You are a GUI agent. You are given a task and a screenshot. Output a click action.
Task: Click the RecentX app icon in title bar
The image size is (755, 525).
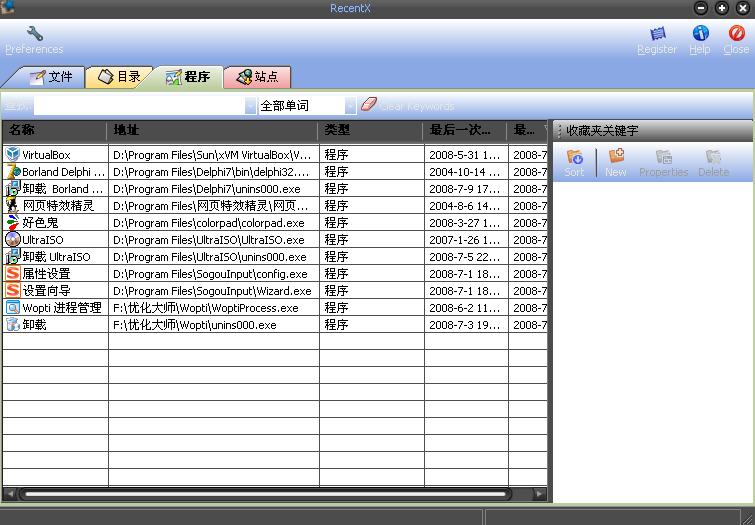coord(7,7)
